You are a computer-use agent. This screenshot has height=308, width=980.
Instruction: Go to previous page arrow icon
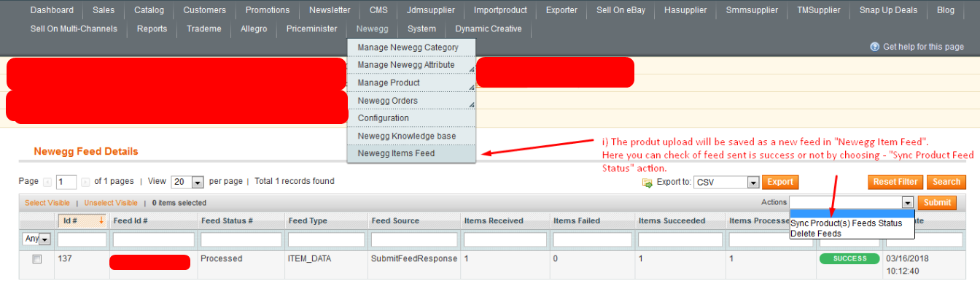47,182
